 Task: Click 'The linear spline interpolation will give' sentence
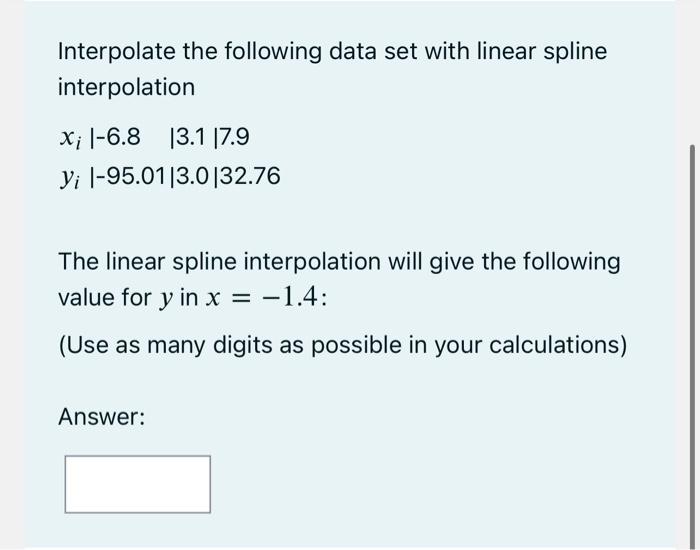339,262
